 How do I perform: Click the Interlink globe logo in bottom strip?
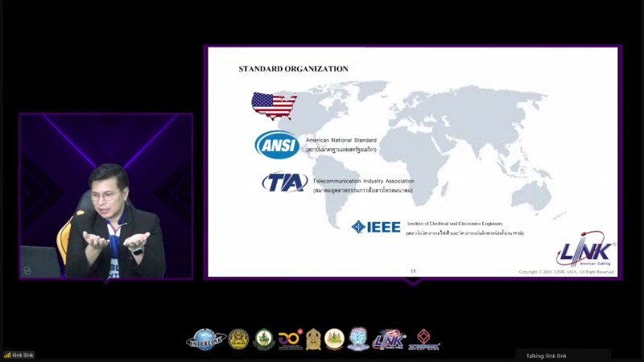(x=206, y=339)
